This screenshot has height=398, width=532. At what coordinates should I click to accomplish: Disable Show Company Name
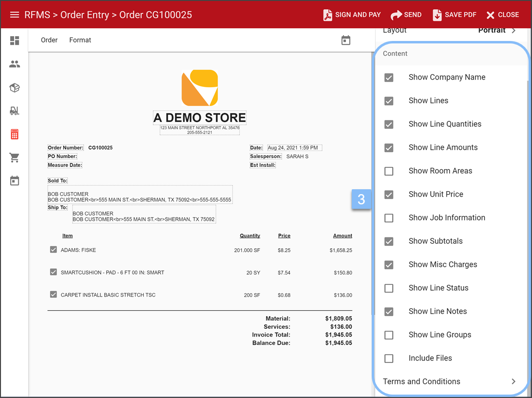(x=389, y=77)
